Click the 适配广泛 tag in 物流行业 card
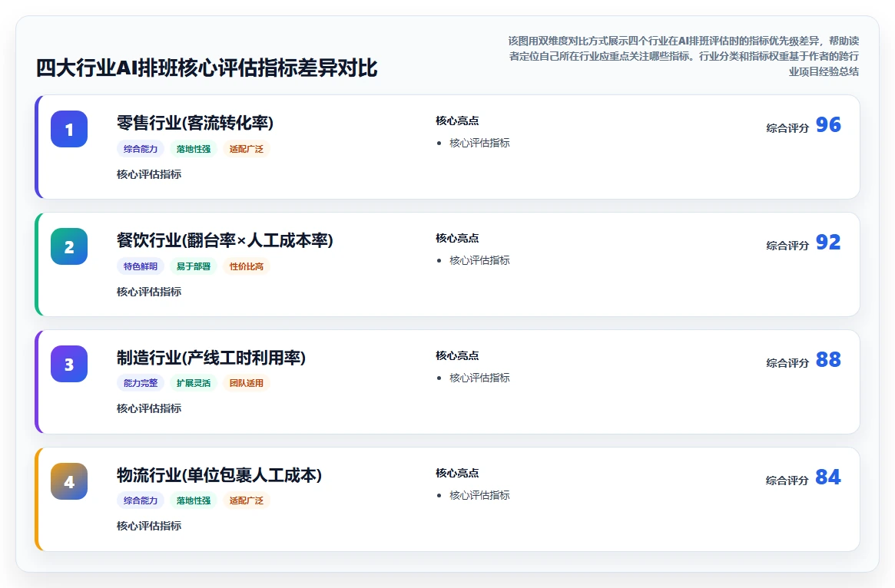Image resolution: width=895 pixels, height=588 pixels. 247,500
